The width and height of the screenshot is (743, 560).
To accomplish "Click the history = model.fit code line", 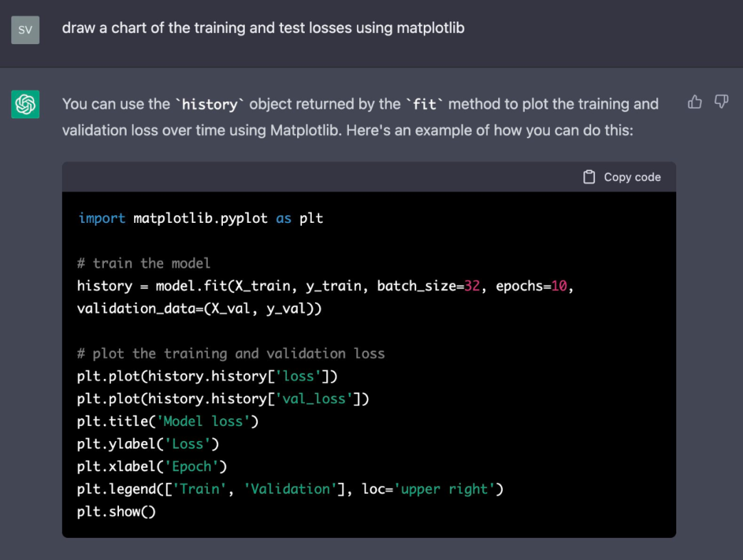I will click(325, 286).
